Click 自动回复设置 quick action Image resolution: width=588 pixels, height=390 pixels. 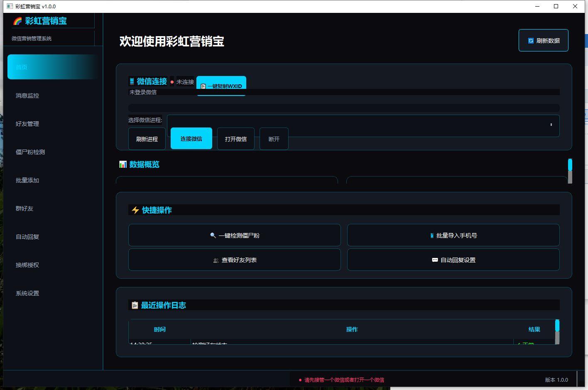tap(453, 260)
